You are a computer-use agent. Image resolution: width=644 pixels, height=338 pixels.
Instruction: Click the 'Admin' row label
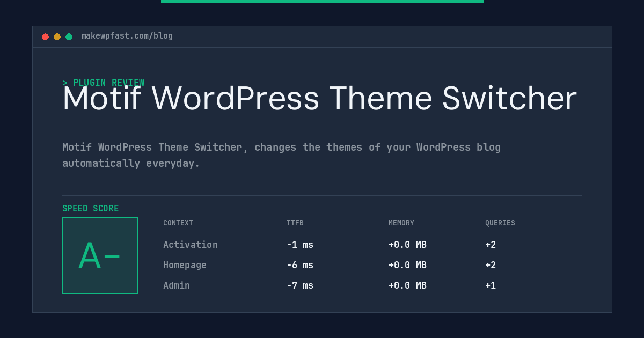[x=177, y=285]
